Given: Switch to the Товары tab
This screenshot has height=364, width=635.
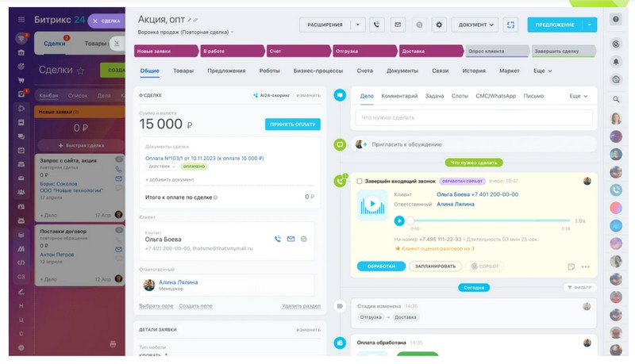Looking at the screenshot, I should [183, 71].
